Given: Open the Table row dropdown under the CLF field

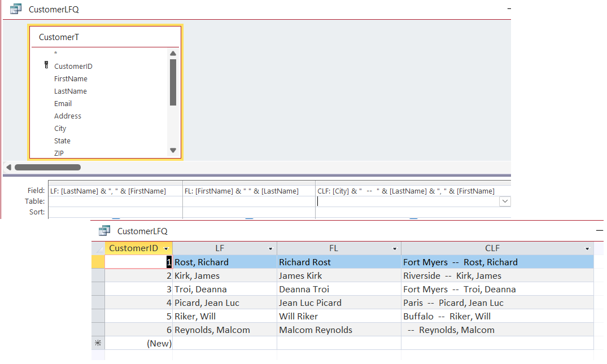Looking at the screenshot, I should (x=505, y=201).
